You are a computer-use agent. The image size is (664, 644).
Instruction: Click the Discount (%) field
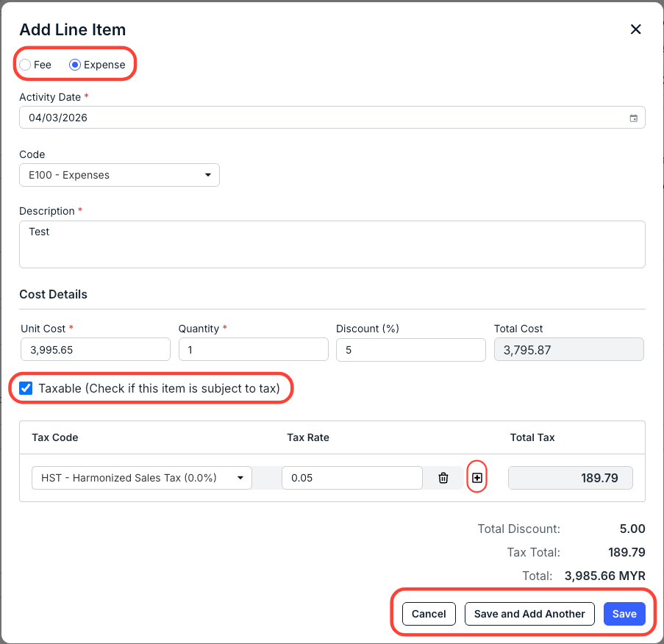(x=411, y=350)
